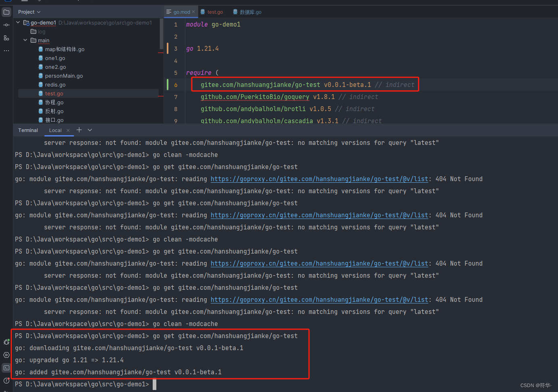
Task: Close the Local terminal tab
Action: 68,130
